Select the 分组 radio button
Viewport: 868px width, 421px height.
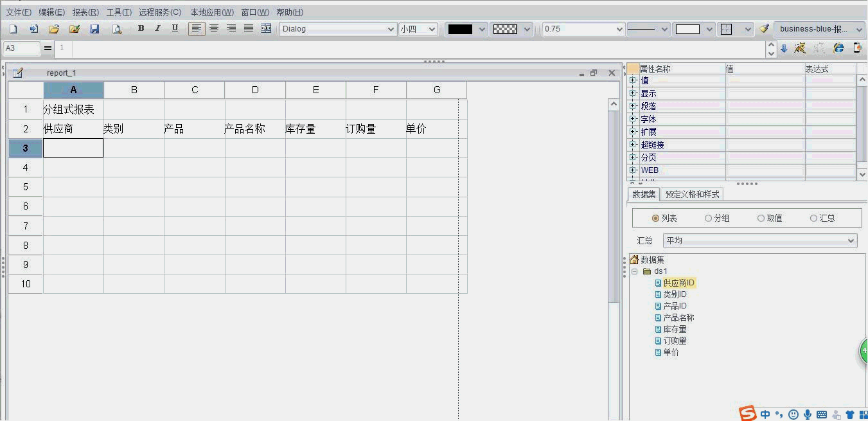click(708, 219)
